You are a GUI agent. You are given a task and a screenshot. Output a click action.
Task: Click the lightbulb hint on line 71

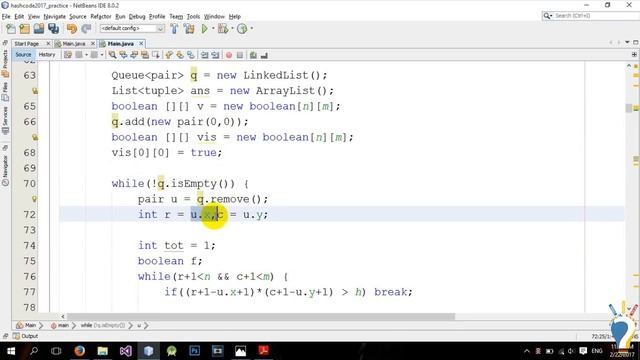coord(35,199)
